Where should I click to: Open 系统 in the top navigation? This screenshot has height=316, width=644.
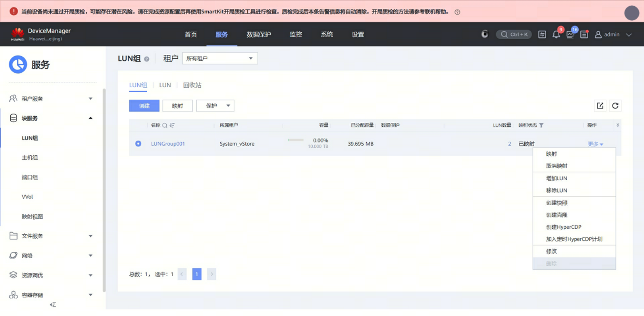click(x=327, y=34)
